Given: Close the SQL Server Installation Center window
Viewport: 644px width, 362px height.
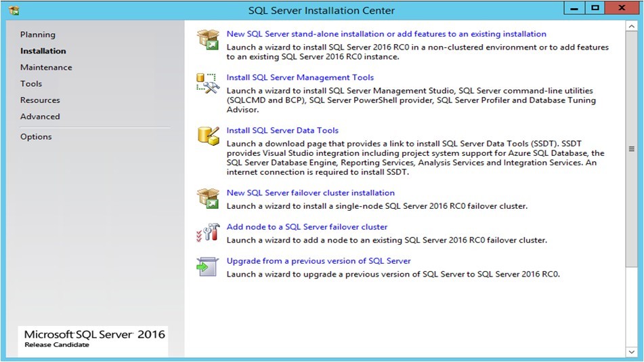Looking at the screenshot, I should pos(622,8).
